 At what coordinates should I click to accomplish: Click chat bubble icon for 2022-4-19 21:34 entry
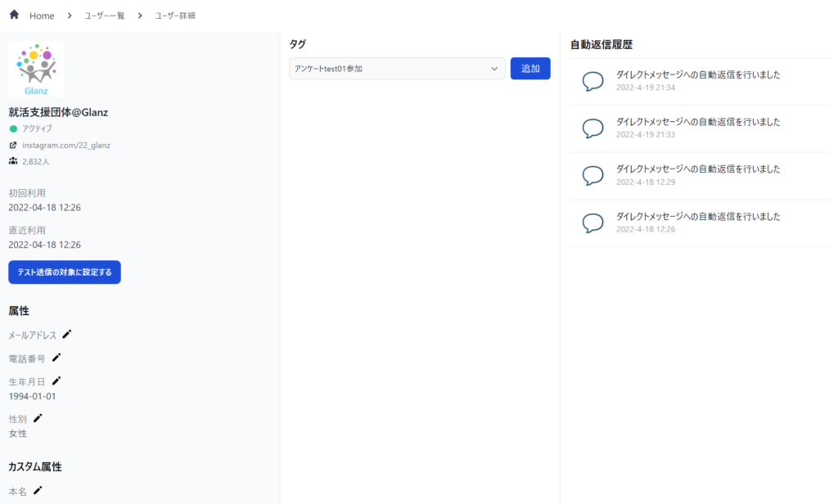(x=592, y=81)
